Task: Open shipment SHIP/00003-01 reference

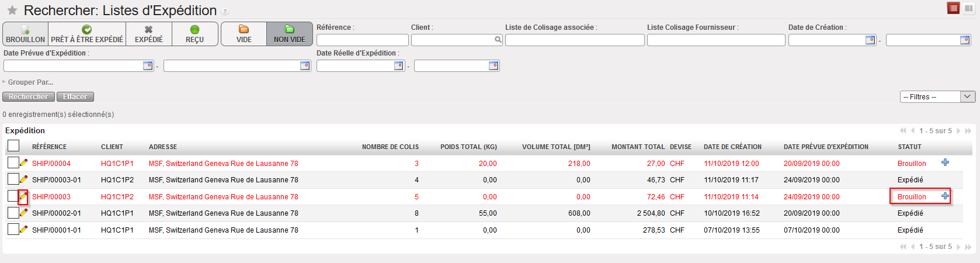Action: tap(57, 180)
